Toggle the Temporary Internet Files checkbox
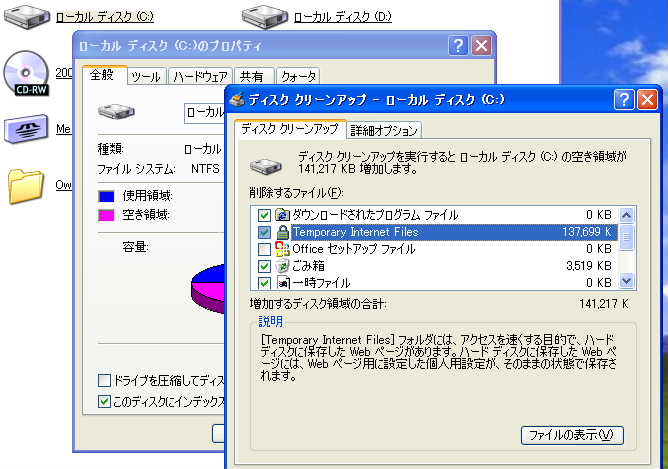The width and height of the screenshot is (668, 469). [264, 232]
